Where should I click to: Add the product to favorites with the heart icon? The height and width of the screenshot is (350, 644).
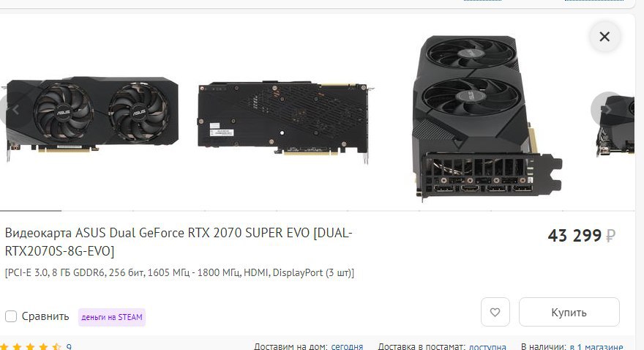point(495,312)
